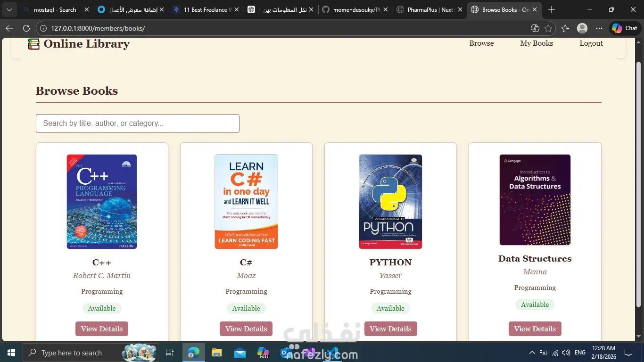Viewport: 644px width, 362px height.
Task: Open Microsoft 365 from the taskbar
Action: coord(263,353)
